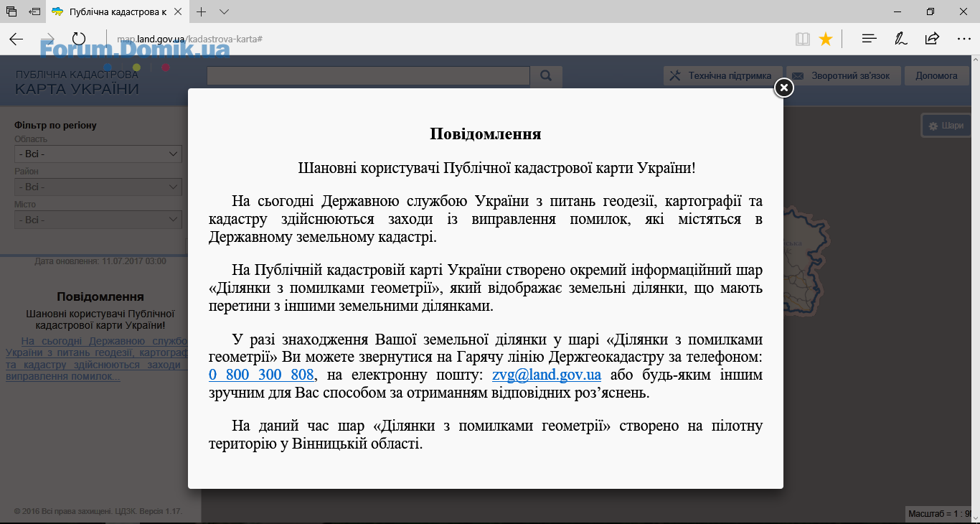Open the sidebar message preview link
Viewport: 980px width, 524px height.
click(x=96, y=358)
